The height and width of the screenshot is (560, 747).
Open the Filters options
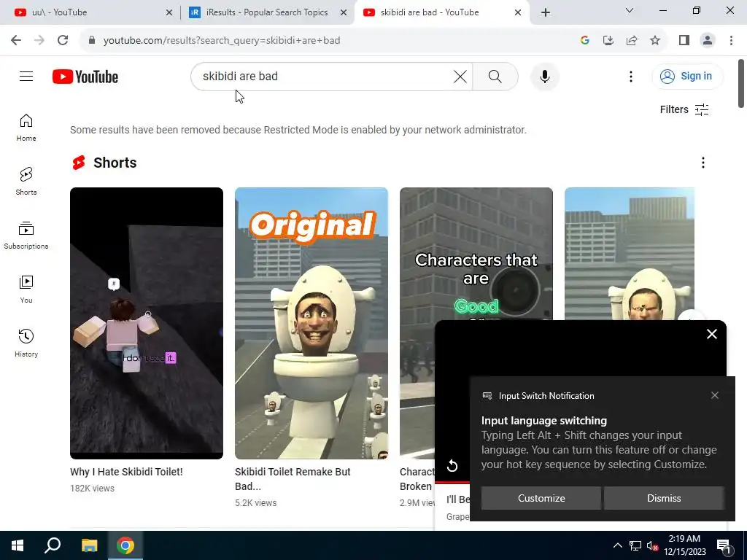point(684,109)
